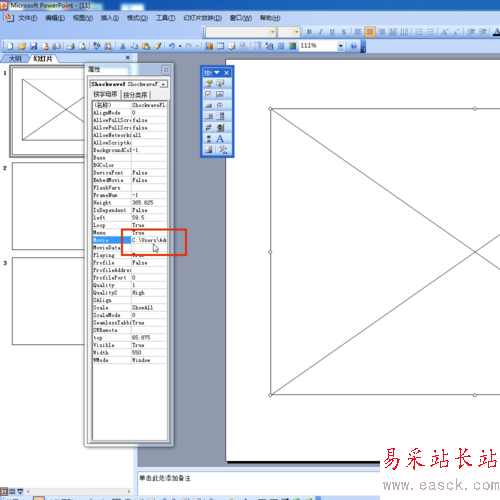The image size is (500, 500).
Task: Open More Controls hammer and wrench icon
Action: tap(223, 150)
